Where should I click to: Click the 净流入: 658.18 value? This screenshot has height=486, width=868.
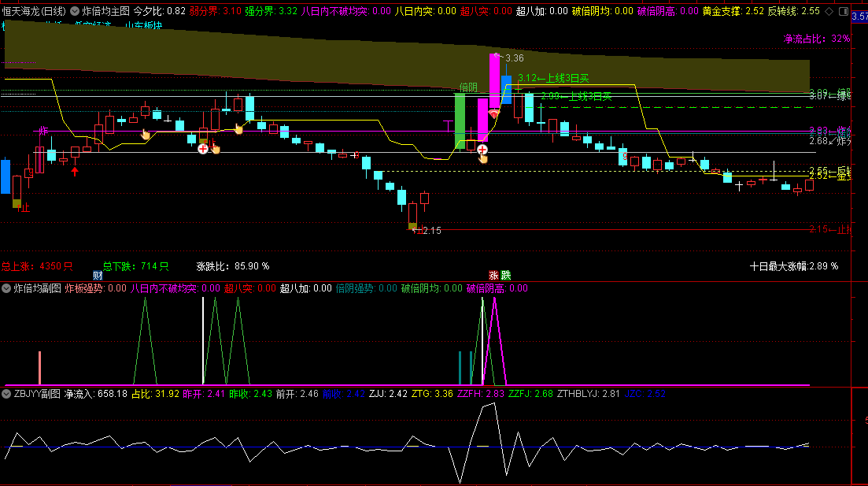[x=96, y=394]
